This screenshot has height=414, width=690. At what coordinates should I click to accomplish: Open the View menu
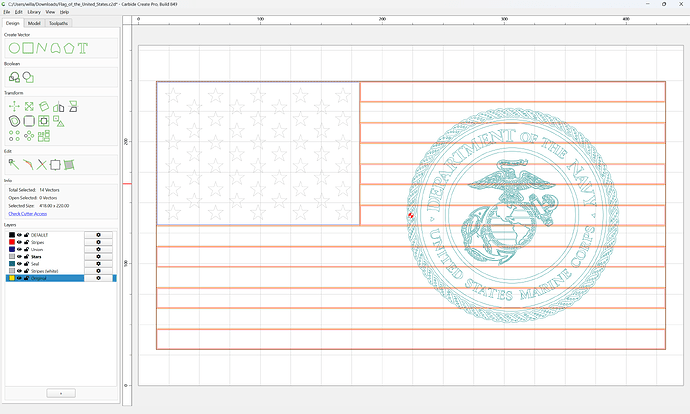click(50, 12)
